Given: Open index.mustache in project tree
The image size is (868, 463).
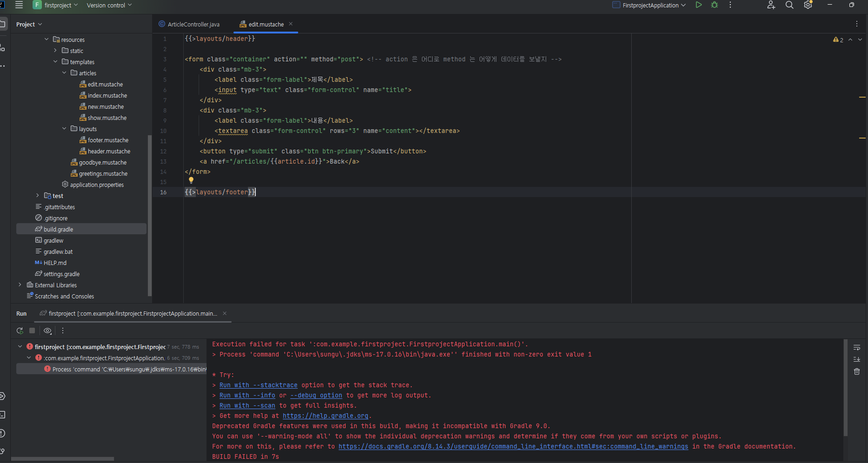Looking at the screenshot, I should [103, 95].
